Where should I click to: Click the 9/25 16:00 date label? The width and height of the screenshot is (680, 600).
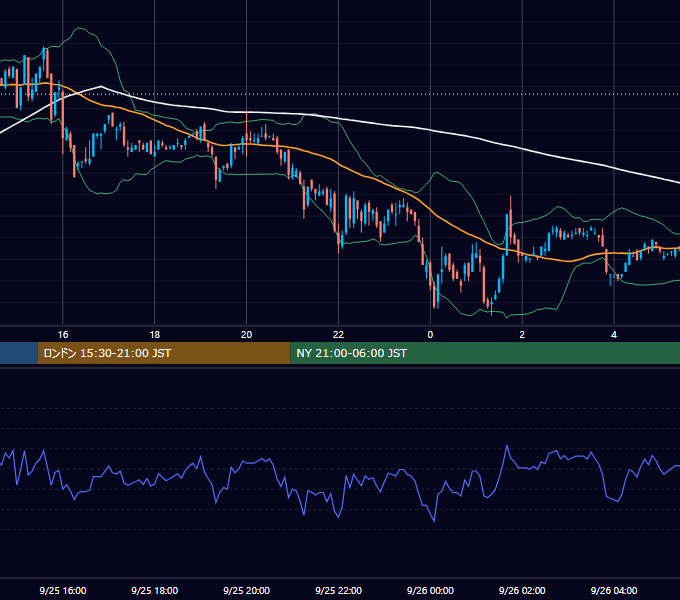(63, 590)
